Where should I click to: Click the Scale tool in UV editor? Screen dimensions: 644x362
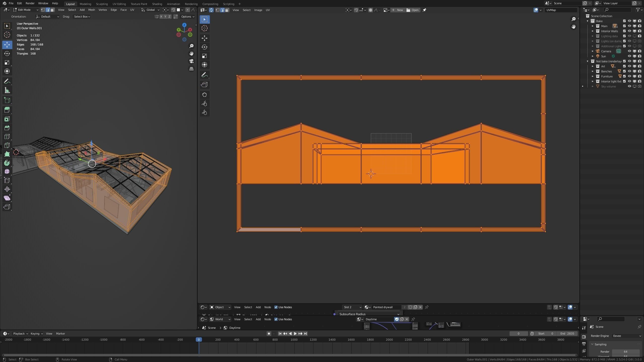pyautogui.click(x=205, y=56)
